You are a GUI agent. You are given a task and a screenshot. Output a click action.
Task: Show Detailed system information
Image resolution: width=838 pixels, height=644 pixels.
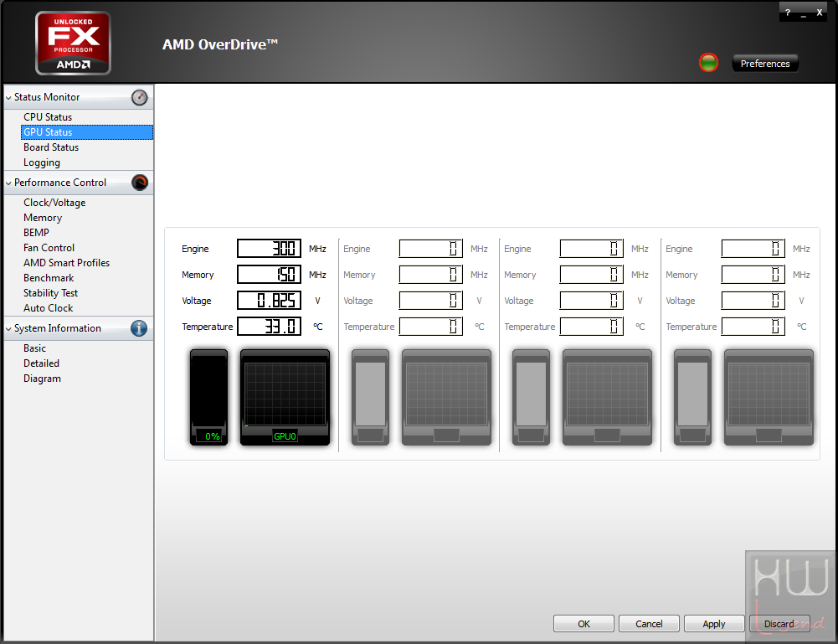41,363
